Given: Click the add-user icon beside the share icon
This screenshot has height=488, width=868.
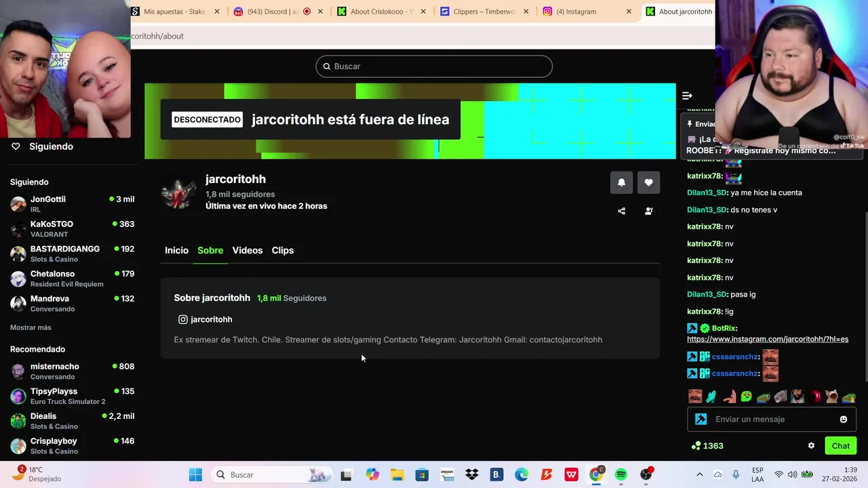Looking at the screenshot, I should click(x=648, y=211).
